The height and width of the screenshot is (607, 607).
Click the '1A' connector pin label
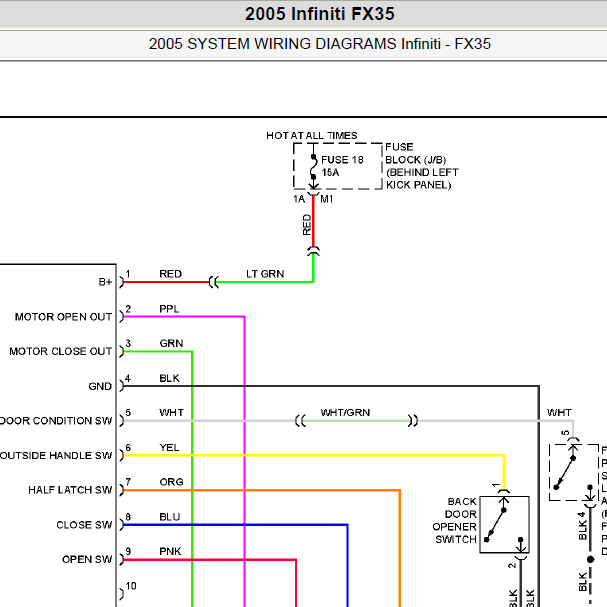point(299,199)
